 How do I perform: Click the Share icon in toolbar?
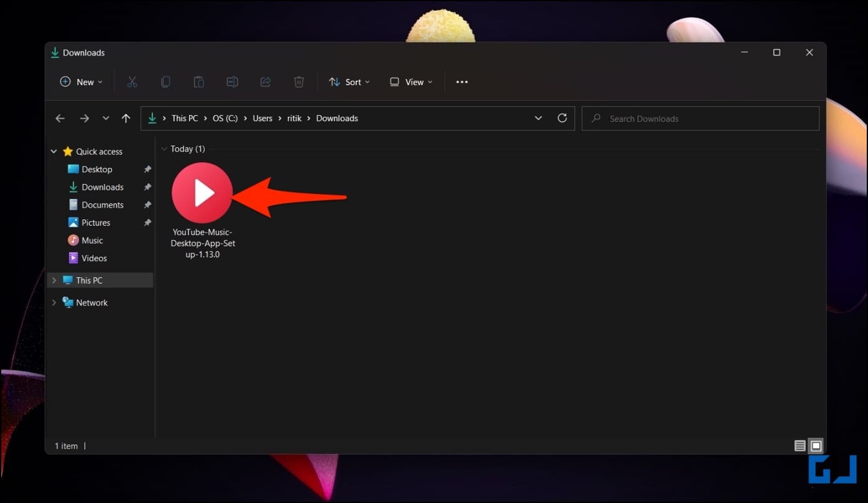[x=265, y=82]
